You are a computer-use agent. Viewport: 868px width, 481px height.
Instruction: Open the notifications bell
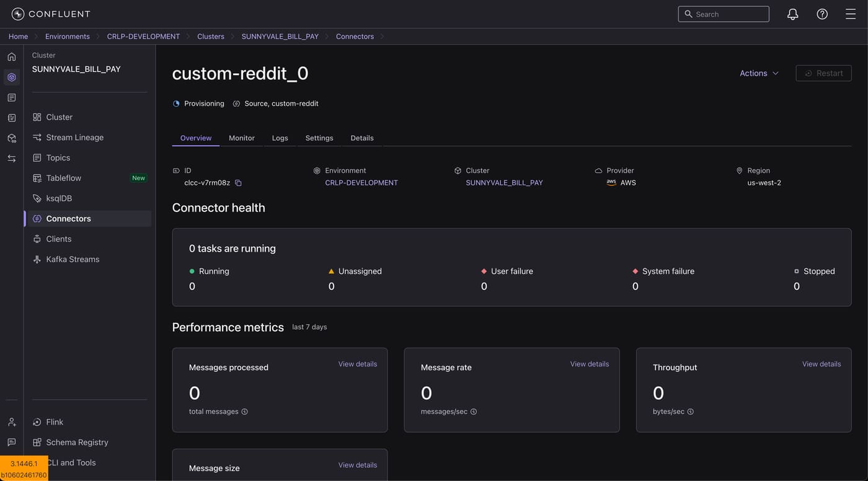792,14
